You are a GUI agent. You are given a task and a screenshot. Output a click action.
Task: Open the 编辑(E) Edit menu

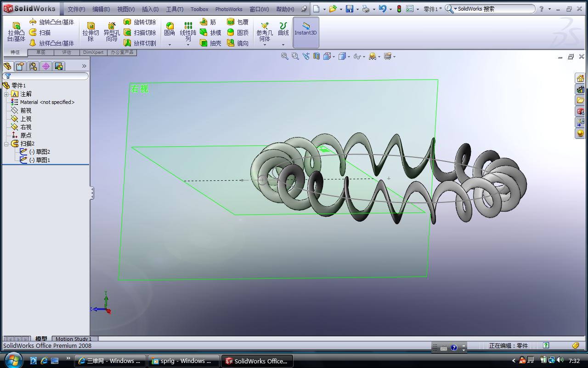tap(101, 9)
